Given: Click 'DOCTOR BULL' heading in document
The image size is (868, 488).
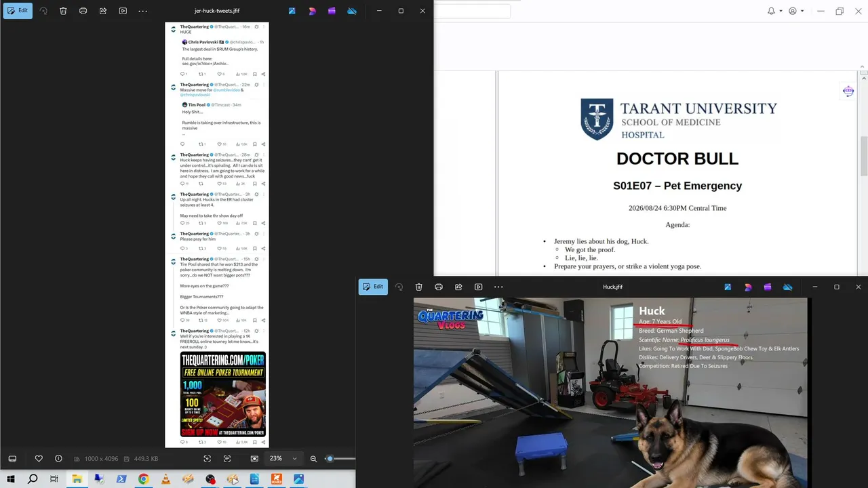Looking at the screenshot, I should (x=677, y=159).
